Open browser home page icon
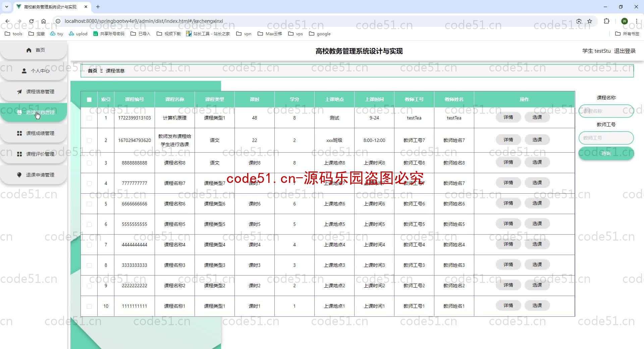The height and width of the screenshot is (349, 644). coord(44,21)
